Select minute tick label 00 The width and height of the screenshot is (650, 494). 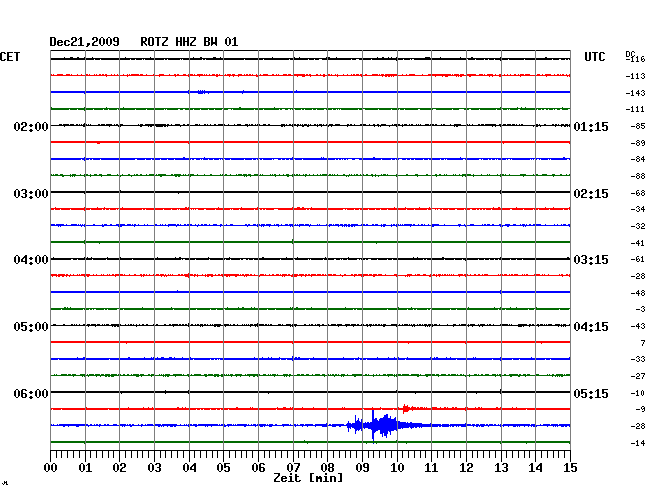click(51, 468)
